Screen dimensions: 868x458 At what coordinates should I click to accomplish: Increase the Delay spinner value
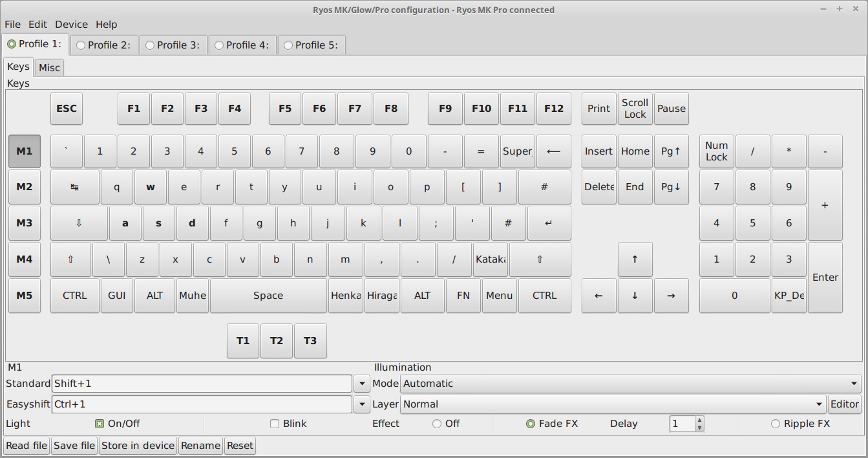coord(699,420)
